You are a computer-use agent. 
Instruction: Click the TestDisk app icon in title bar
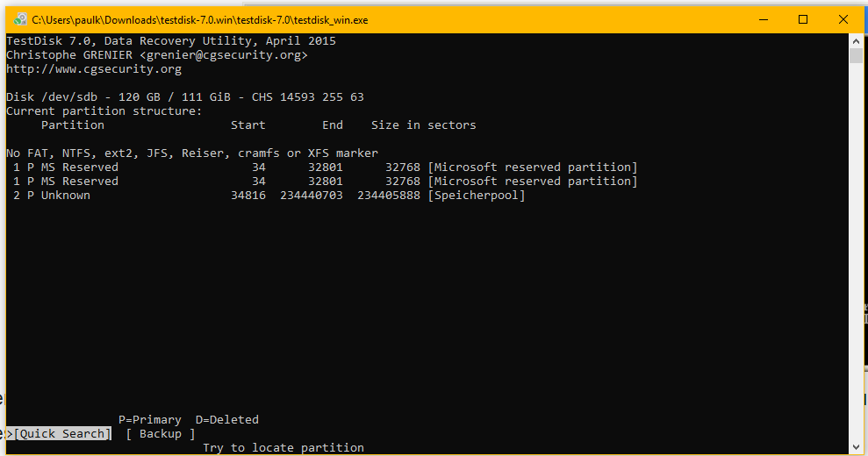click(20, 20)
